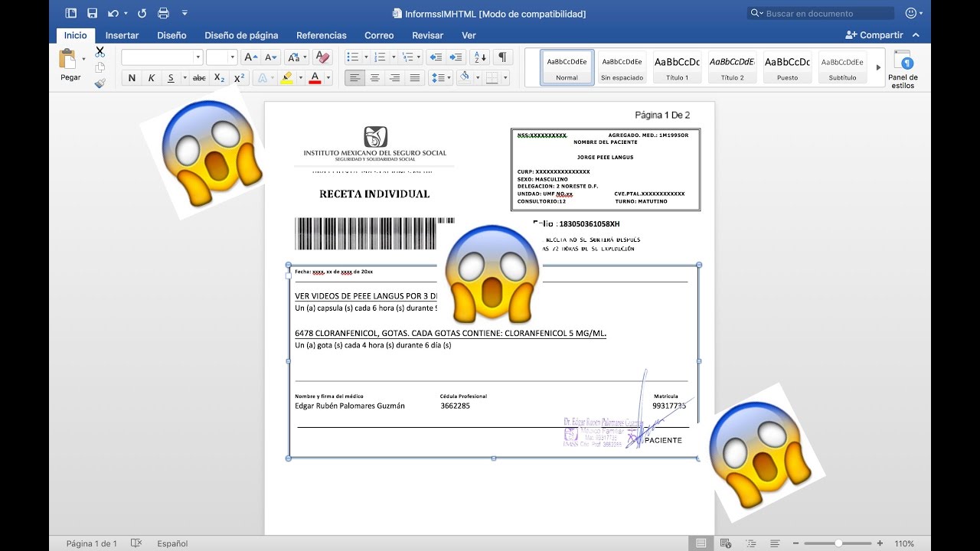Click the Compartir share button
This screenshot has width=980, height=551.
[874, 35]
